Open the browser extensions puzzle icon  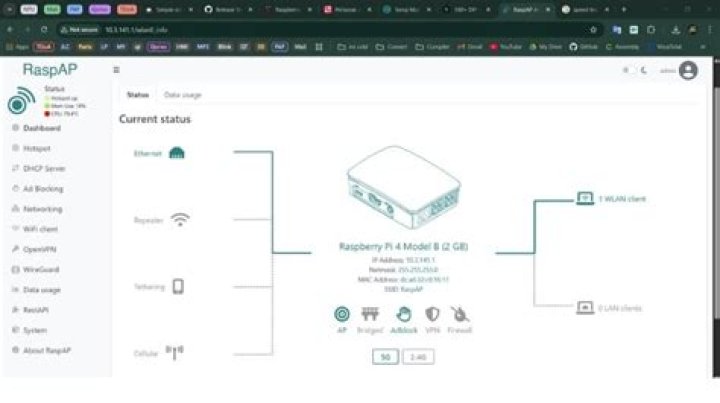pyautogui.click(x=651, y=30)
